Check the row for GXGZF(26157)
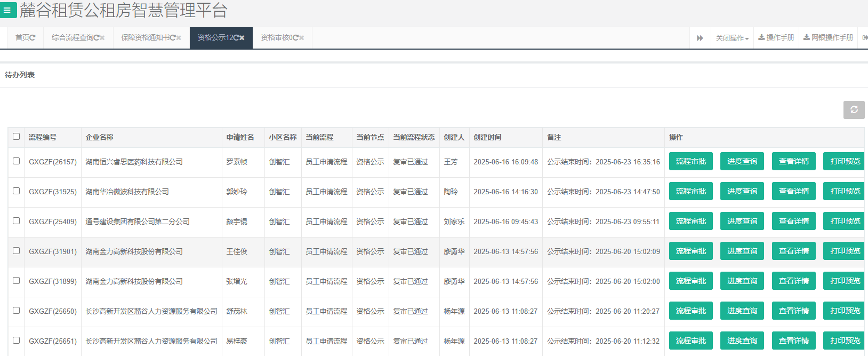 (x=17, y=161)
